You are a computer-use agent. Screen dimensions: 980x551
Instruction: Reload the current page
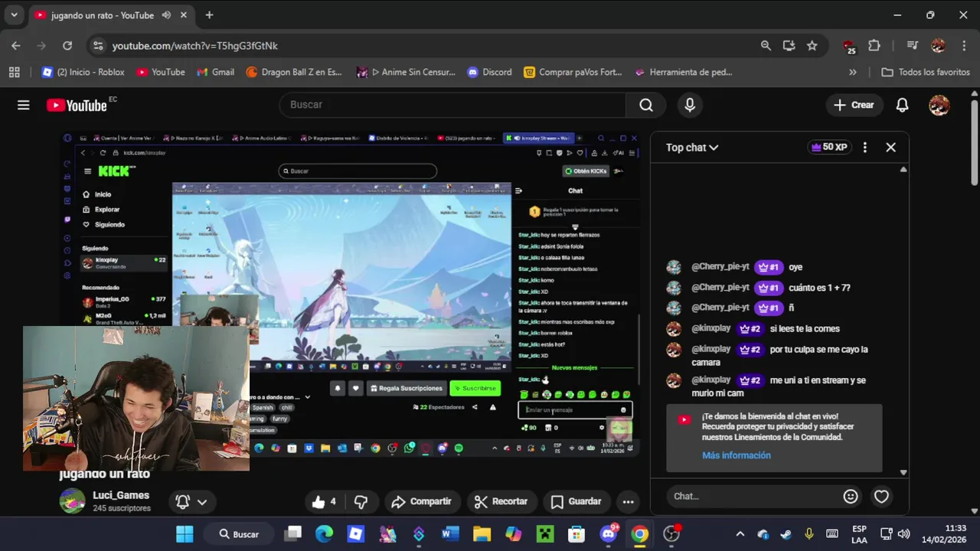coord(67,46)
